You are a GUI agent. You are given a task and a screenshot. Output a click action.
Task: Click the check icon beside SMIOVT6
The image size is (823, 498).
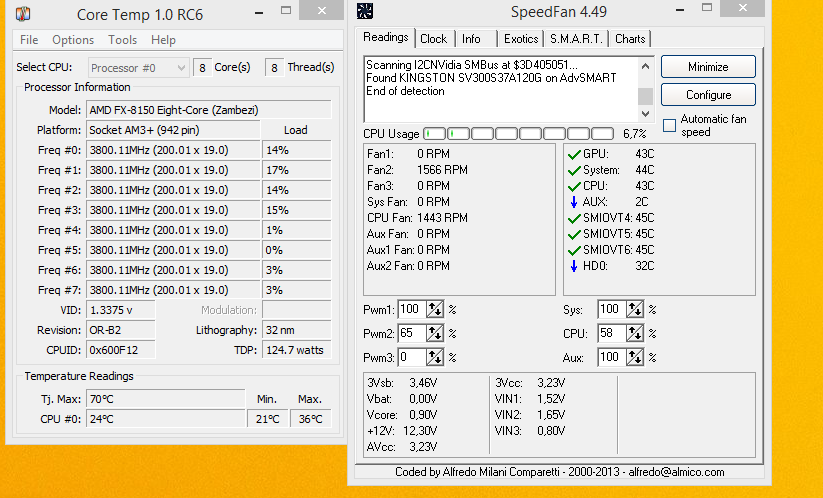coord(574,250)
